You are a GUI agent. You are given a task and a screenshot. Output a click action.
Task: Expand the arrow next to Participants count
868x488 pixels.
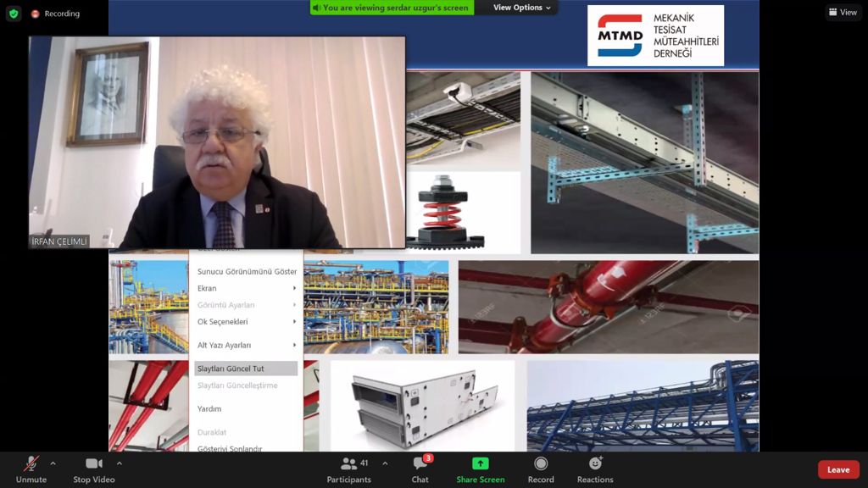(385, 463)
